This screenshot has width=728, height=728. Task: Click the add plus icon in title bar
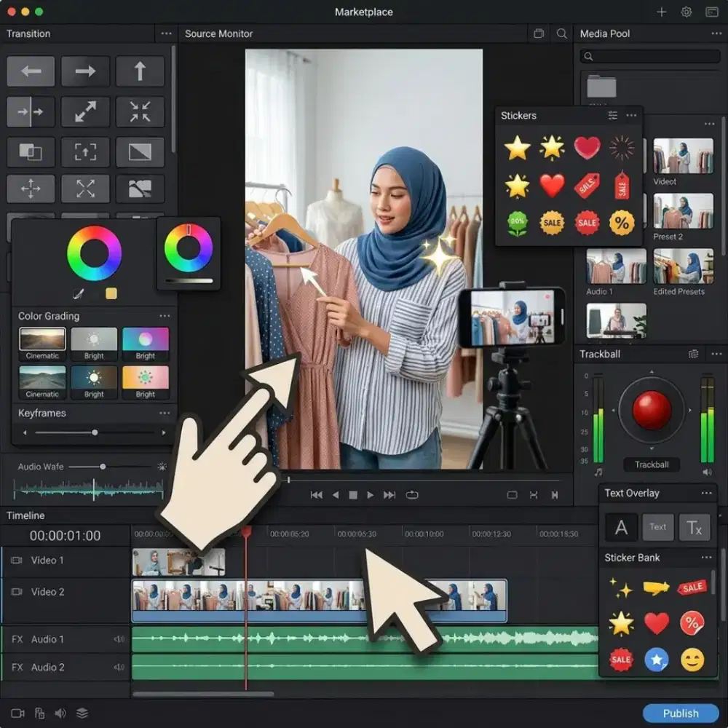coord(662,12)
